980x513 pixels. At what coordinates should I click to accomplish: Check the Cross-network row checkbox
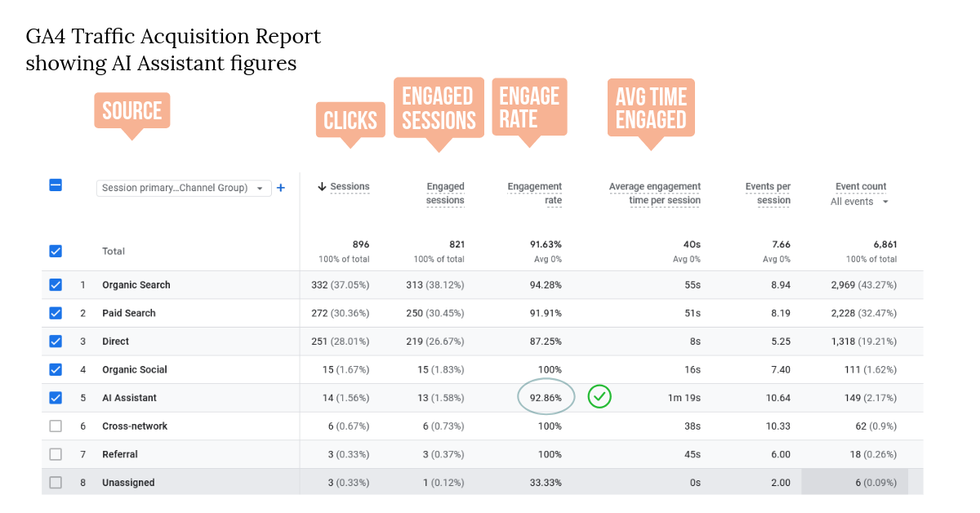[56, 426]
